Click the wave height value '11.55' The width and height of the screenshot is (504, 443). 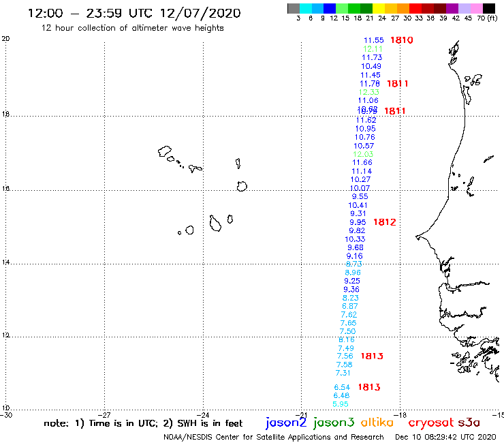point(373,40)
